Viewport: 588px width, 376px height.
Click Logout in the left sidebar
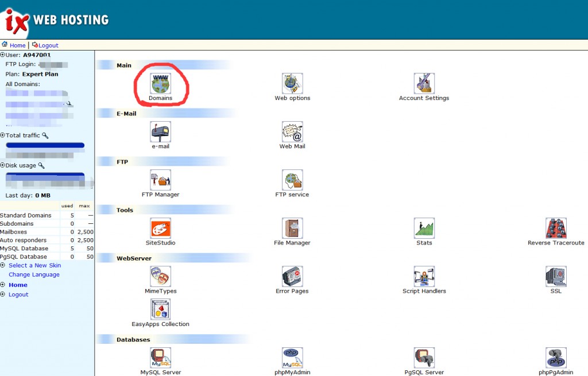18,294
